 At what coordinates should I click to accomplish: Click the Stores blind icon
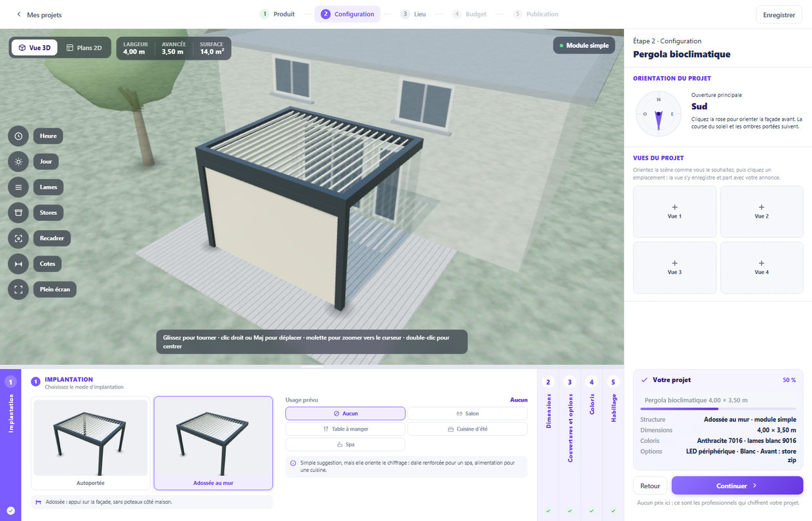point(18,212)
